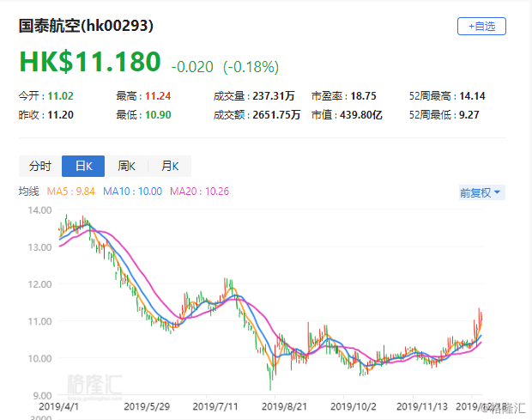Click the percentage change (-0.18%)
The image size is (532, 420).
click(x=251, y=66)
